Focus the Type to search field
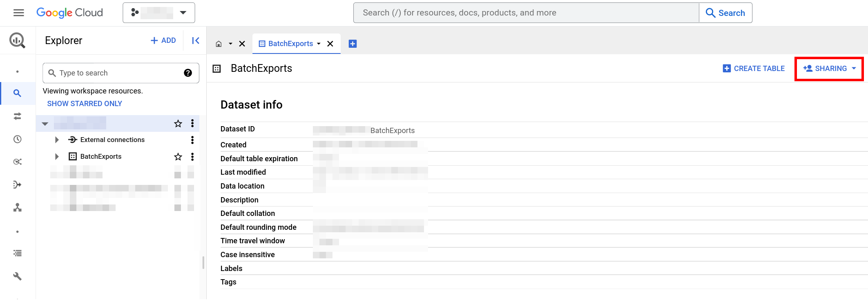The height and width of the screenshot is (300, 868). (121, 73)
